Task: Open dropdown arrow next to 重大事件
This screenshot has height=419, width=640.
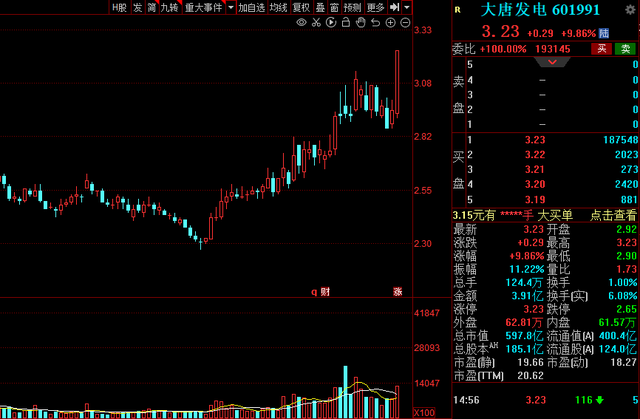Action: click(231, 7)
